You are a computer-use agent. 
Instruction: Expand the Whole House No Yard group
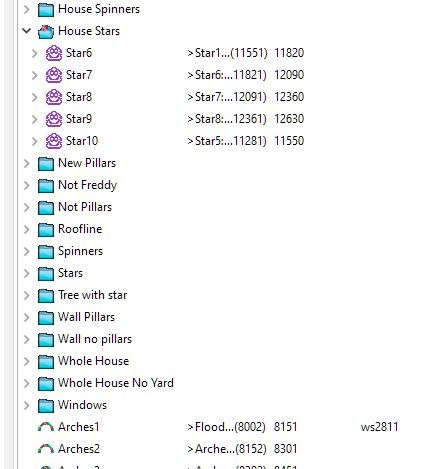coord(27,383)
